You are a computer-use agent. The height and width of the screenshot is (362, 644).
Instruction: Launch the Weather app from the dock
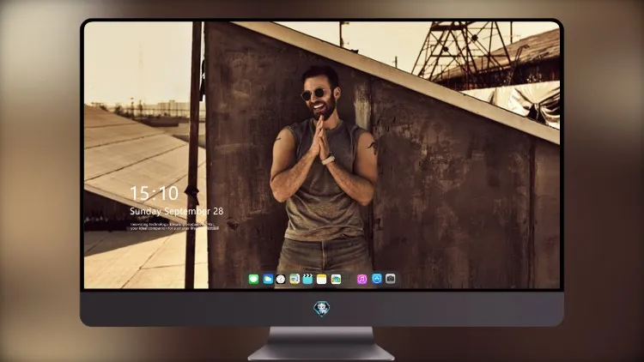click(268, 279)
